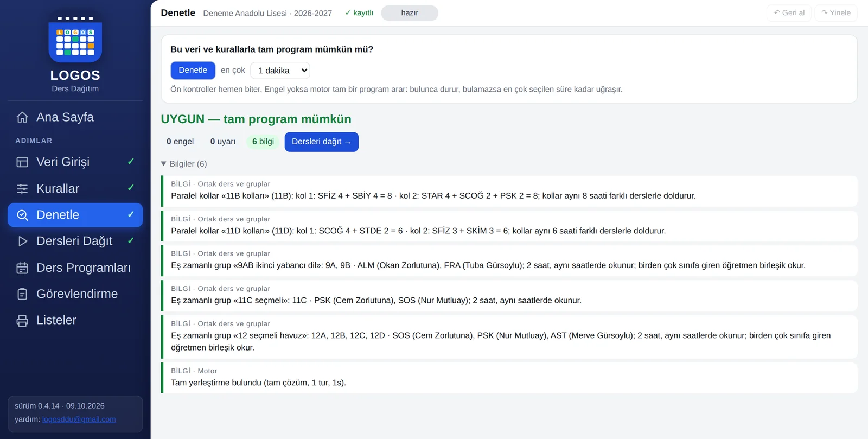Click the «11C seçmeli» group info row
868x439 pixels.
509,295
